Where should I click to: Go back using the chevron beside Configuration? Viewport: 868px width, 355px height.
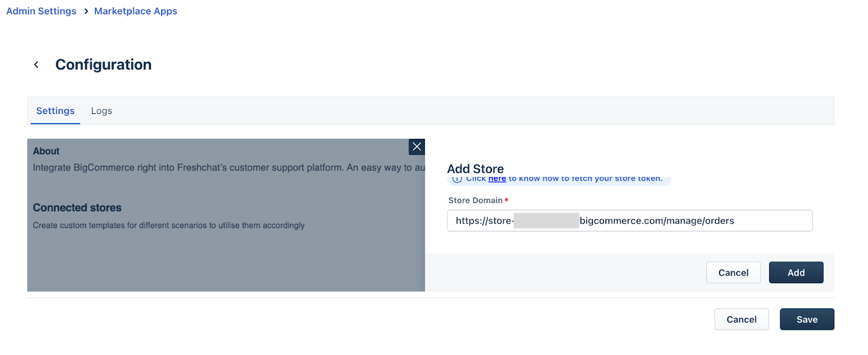(36, 65)
